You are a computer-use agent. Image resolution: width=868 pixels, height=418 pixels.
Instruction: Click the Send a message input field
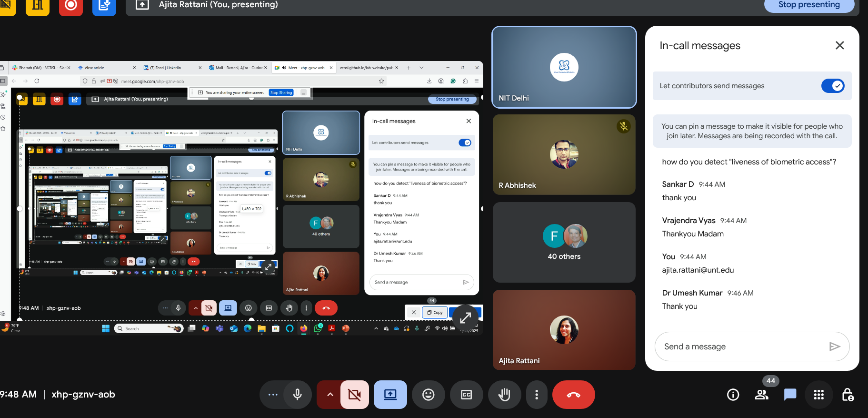(743, 347)
